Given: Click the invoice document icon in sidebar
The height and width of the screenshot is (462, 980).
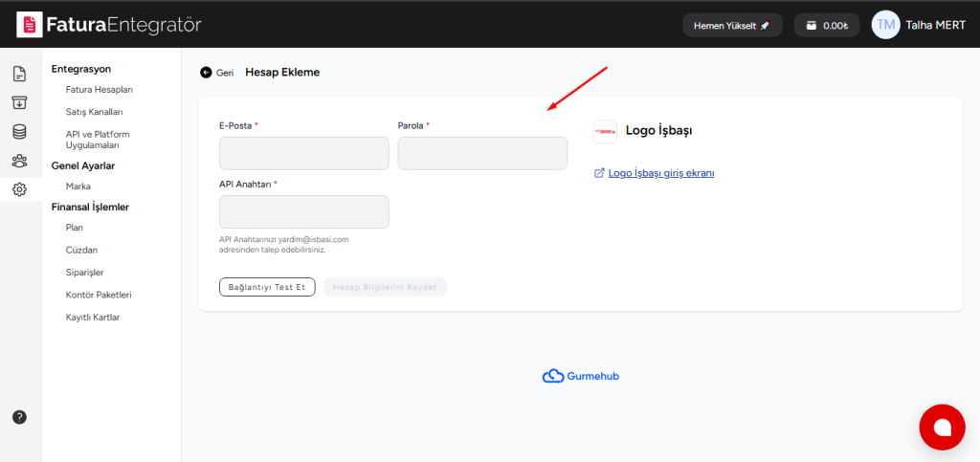Looking at the screenshot, I should [x=19, y=74].
